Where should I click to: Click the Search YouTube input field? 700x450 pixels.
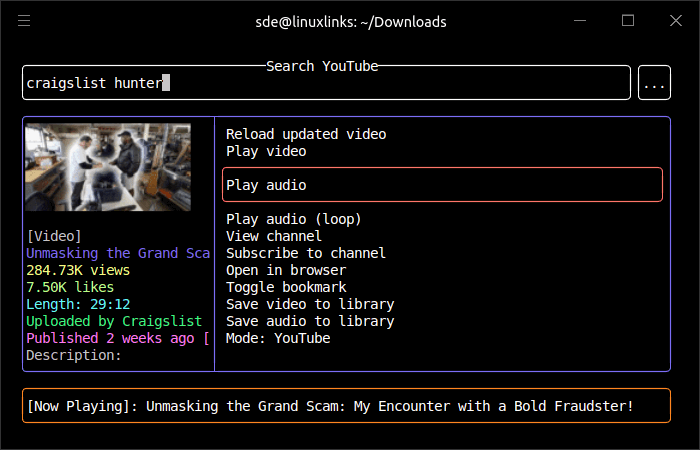[x=326, y=83]
